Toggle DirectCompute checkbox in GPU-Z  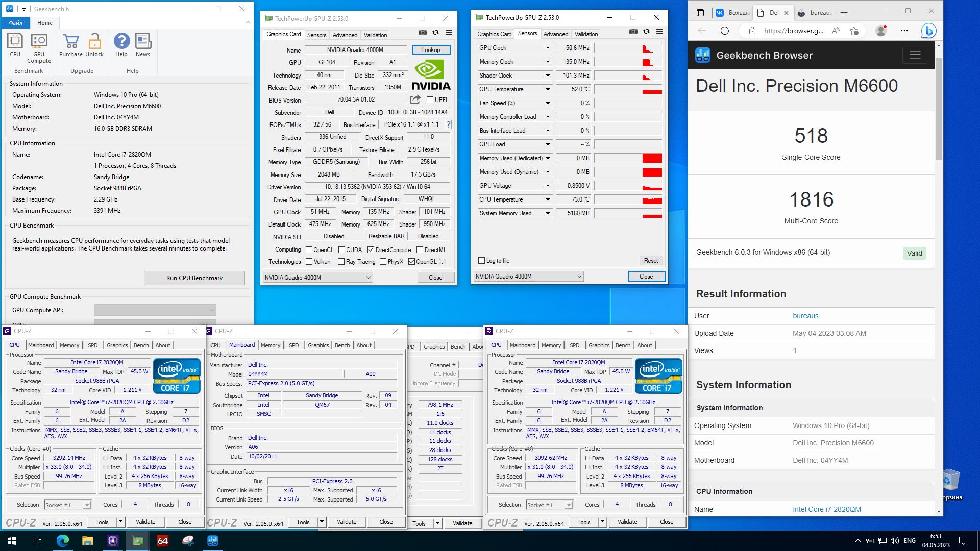pos(371,250)
